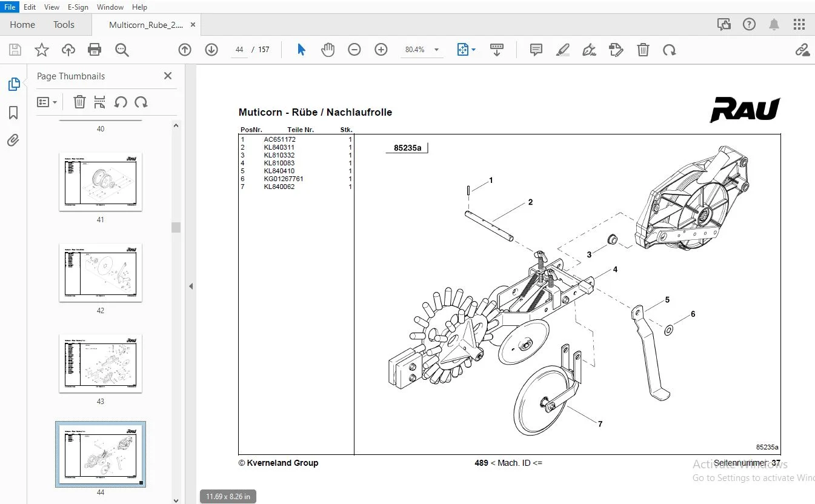Go to the next page with the down arrow
Screen dimensions: 815x504
211,50
